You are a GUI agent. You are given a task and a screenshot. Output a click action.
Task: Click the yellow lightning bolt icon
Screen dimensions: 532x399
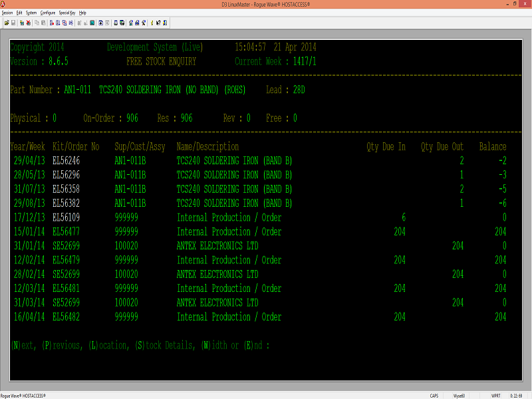click(152, 23)
